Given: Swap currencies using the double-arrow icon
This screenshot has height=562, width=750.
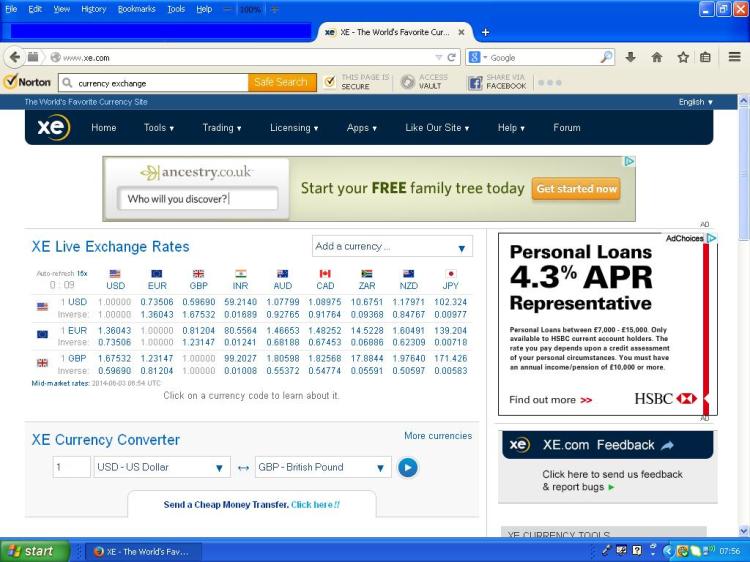Looking at the screenshot, I should [x=243, y=467].
